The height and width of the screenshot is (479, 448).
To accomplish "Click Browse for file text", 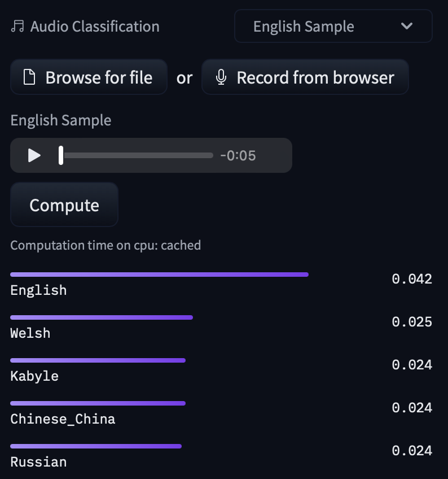I will [x=99, y=77].
